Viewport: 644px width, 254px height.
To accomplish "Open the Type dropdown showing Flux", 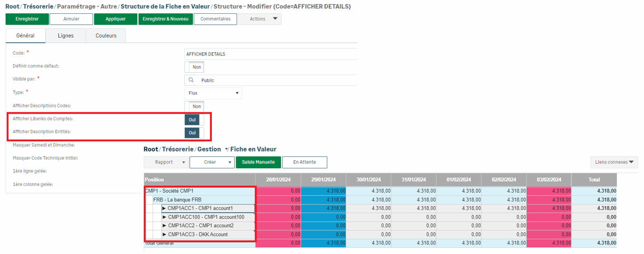I will (213, 93).
